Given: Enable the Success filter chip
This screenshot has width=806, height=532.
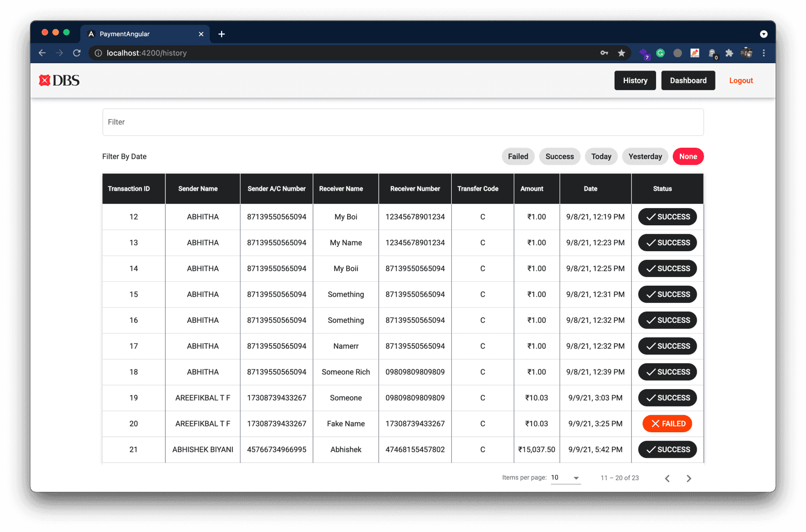Looking at the screenshot, I should click(559, 156).
